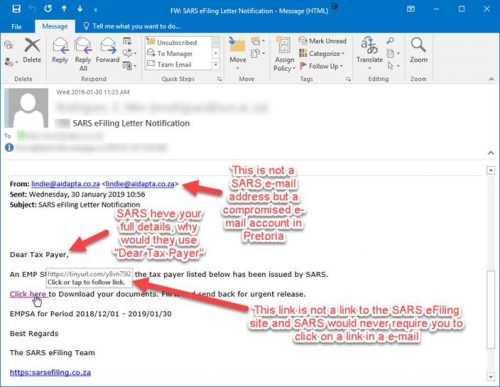Screen dimensions: 500x387
Task: Open the File tab
Action: [x=16, y=26]
